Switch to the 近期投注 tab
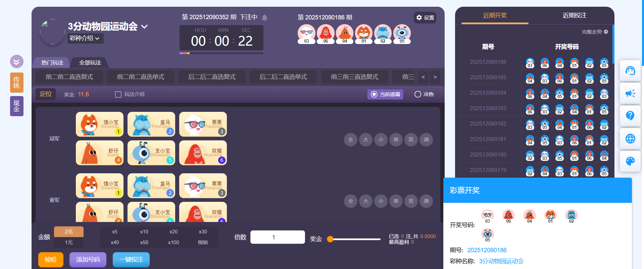 click(x=574, y=15)
